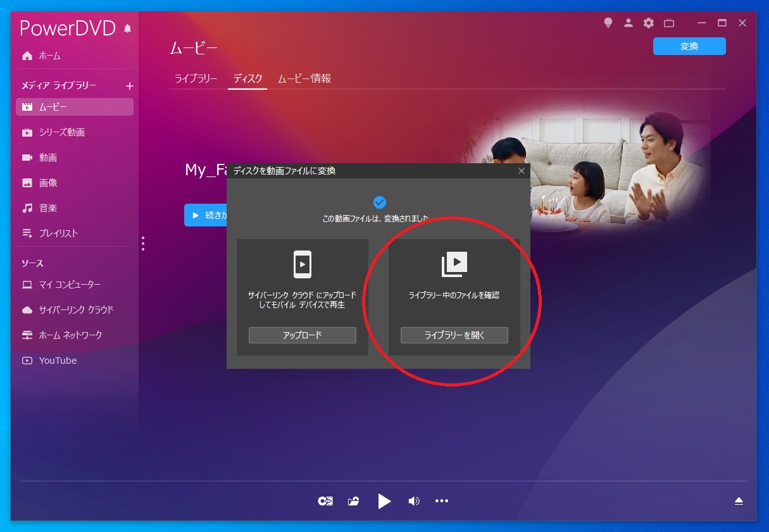
Task: Open settings via the gear icon
Action: point(649,23)
